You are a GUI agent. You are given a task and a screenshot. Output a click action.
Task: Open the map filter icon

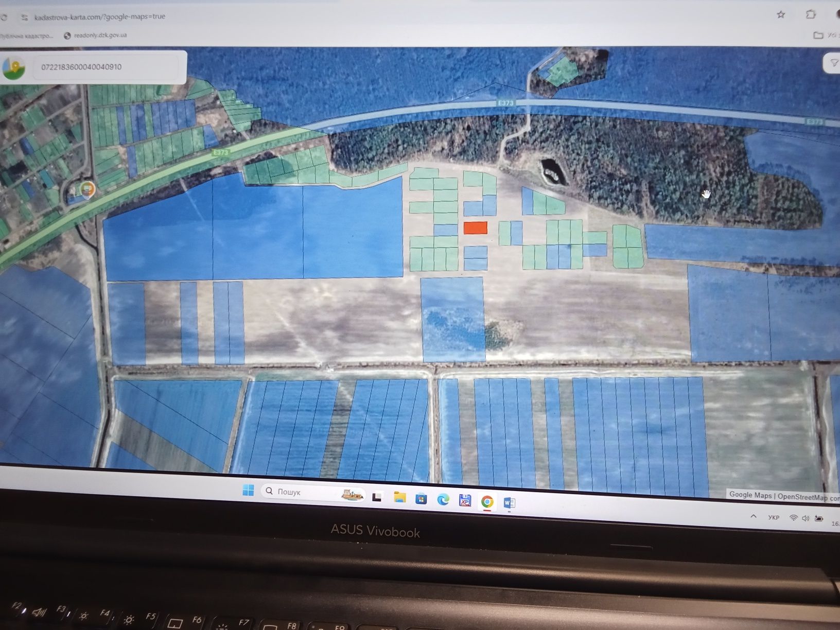pyautogui.click(x=834, y=63)
